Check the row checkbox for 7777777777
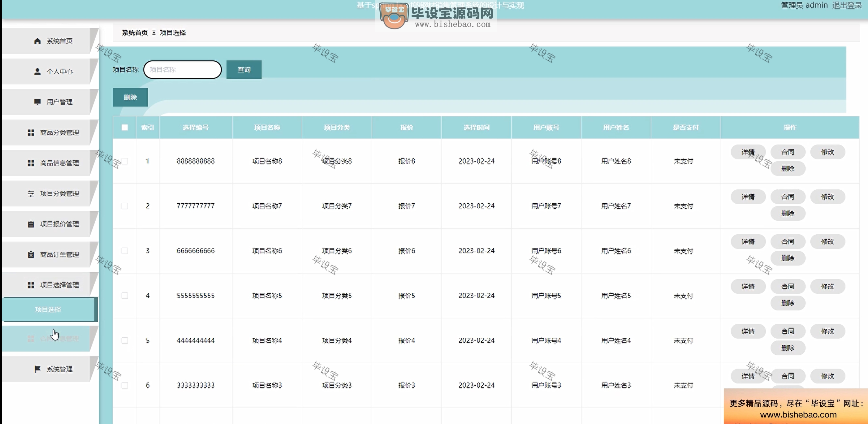 coord(125,206)
